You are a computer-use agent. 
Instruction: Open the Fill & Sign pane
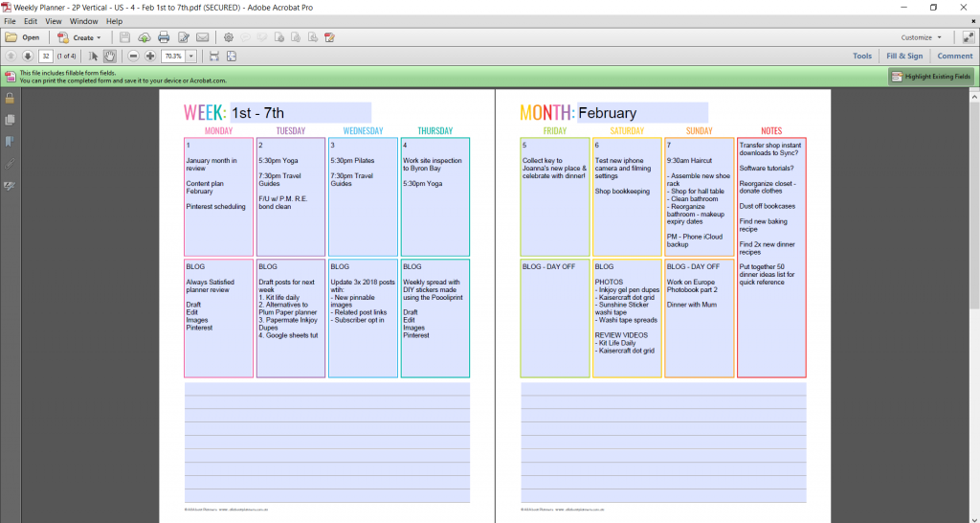(904, 57)
